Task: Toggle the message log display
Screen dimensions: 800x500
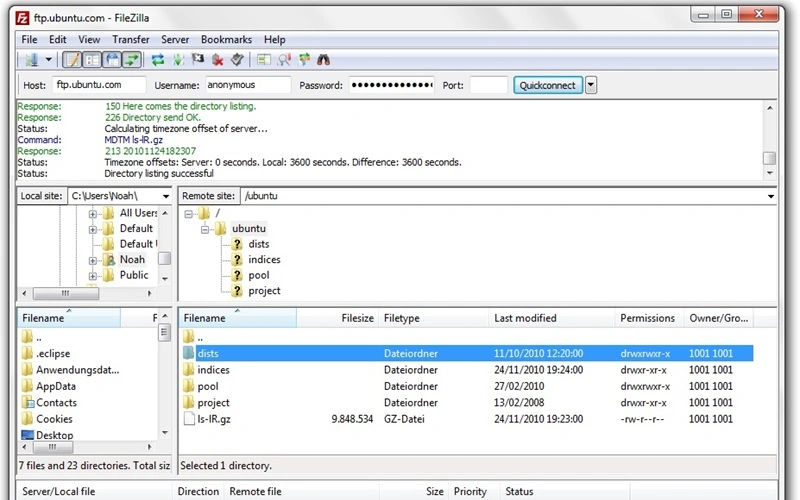Action: pos(72,60)
